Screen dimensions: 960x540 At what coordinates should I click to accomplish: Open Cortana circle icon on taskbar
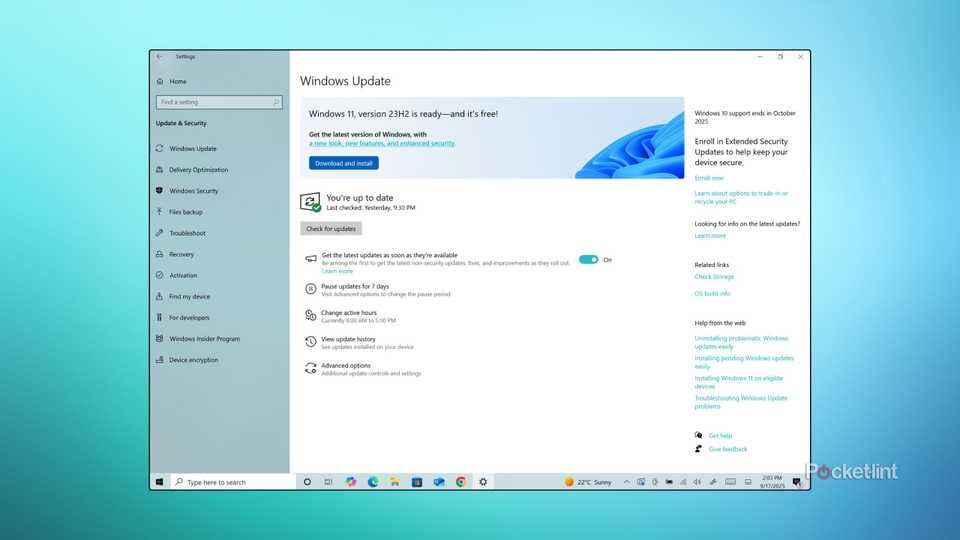click(x=307, y=482)
